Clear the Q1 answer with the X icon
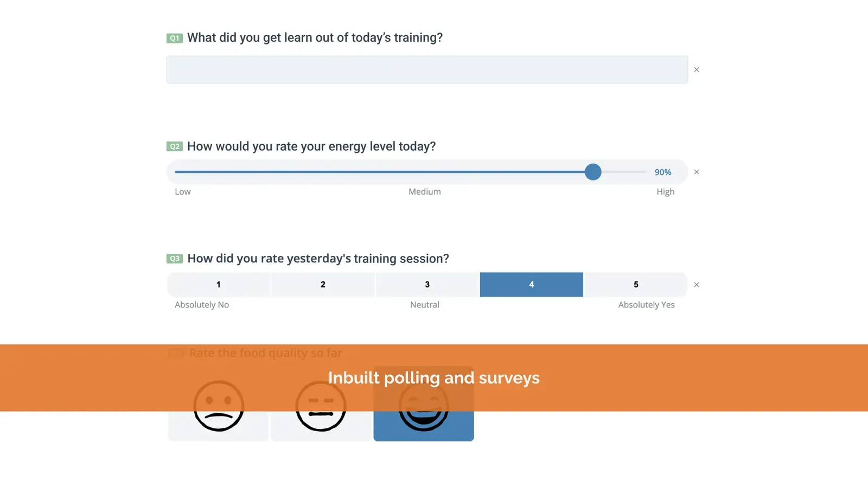868x481 pixels. [697, 69]
